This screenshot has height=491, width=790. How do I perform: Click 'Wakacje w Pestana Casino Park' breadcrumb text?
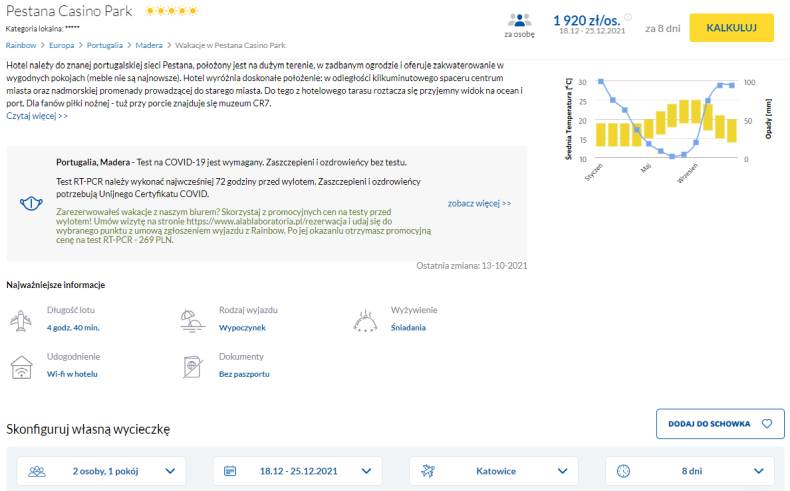[230, 45]
